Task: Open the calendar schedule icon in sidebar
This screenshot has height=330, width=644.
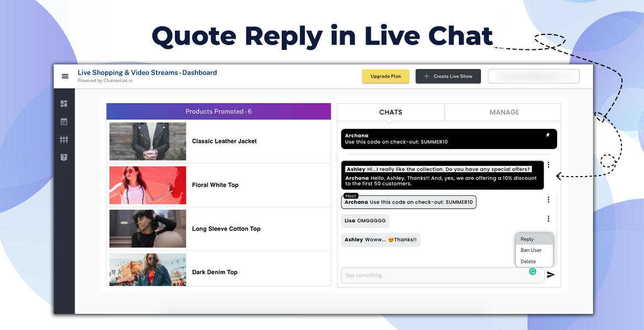Action: [x=64, y=122]
